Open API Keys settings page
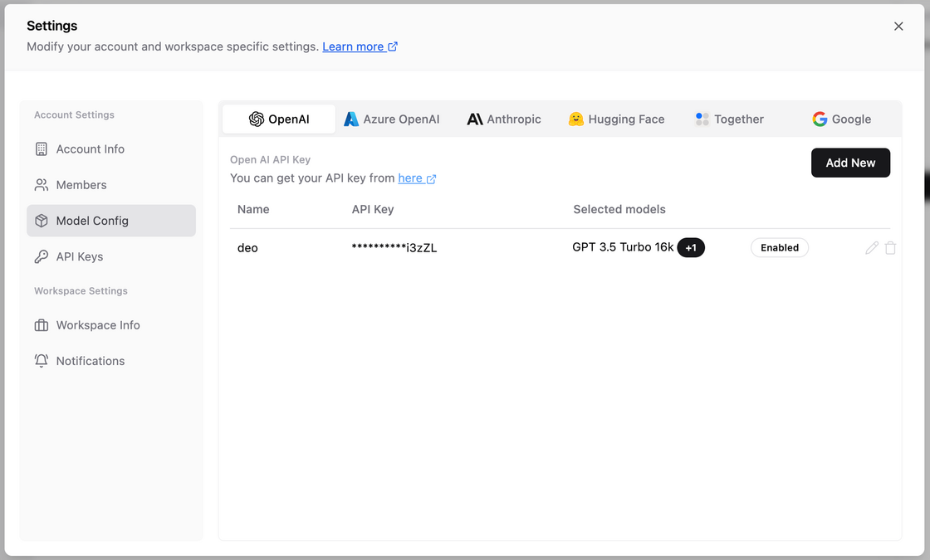 click(111, 256)
